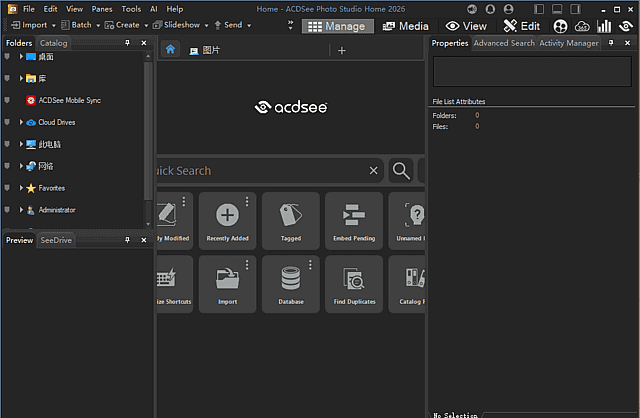Viewport: 640px width, 418px height.
Task: Open the Find Duplicates tile
Action: click(354, 284)
